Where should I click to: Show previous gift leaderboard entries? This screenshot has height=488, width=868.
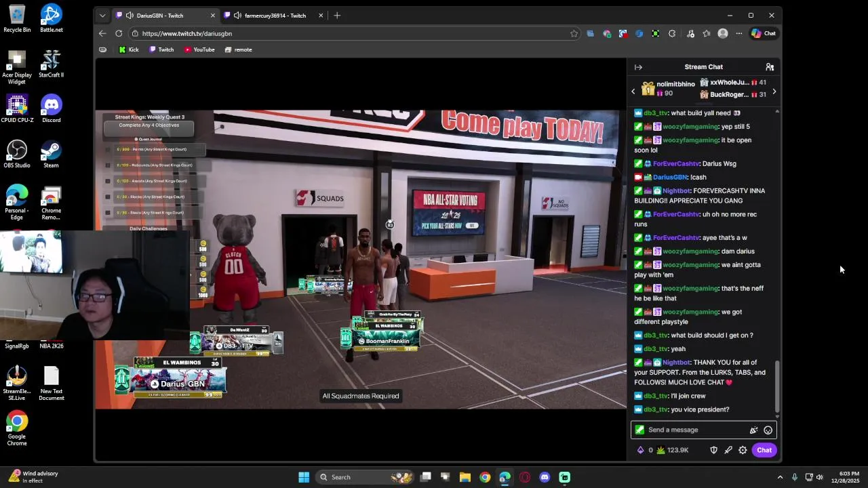click(633, 91)
